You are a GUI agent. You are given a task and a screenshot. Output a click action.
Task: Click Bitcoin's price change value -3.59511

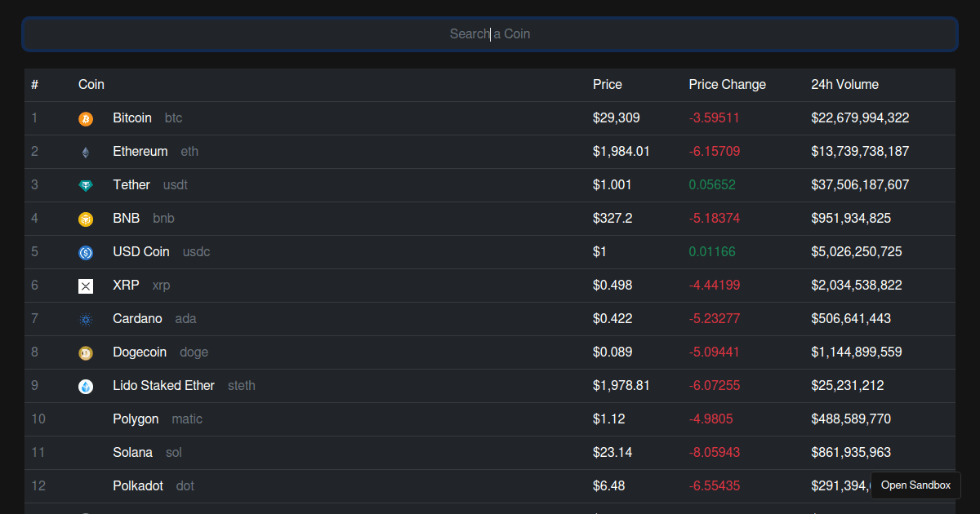(x=714, y=118)
